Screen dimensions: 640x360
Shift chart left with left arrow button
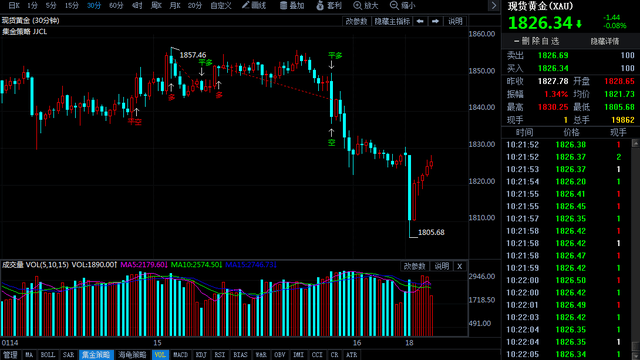point(420,21)
